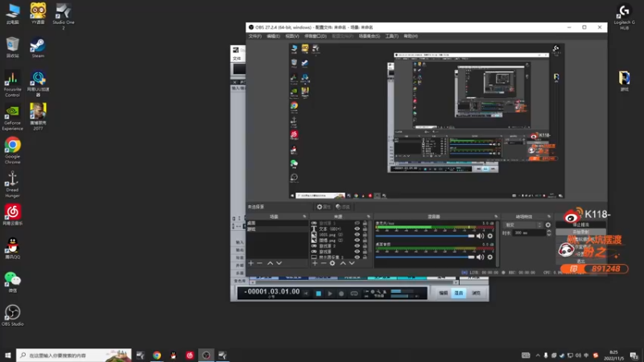The image size is (644, 362).
Task: Open the 场景集合(S) menu in OBS
Action: tap(369, 36)
